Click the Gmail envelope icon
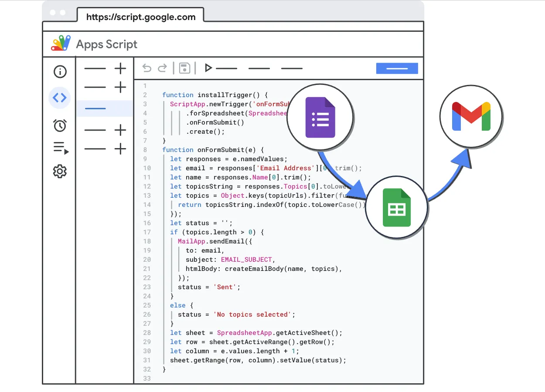This screenshot has width=545, height=392. (x=471, y=116)
